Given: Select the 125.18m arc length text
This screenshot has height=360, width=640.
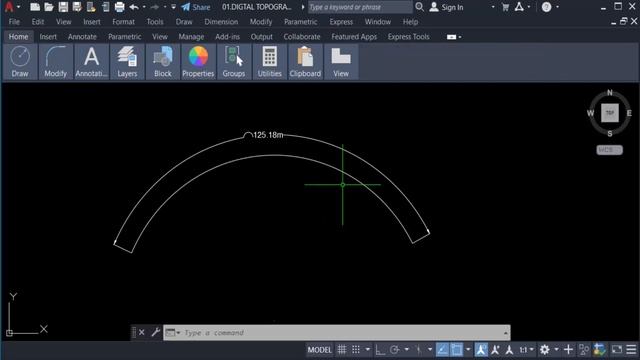Looking at the screenshot, I should (268, 135).
